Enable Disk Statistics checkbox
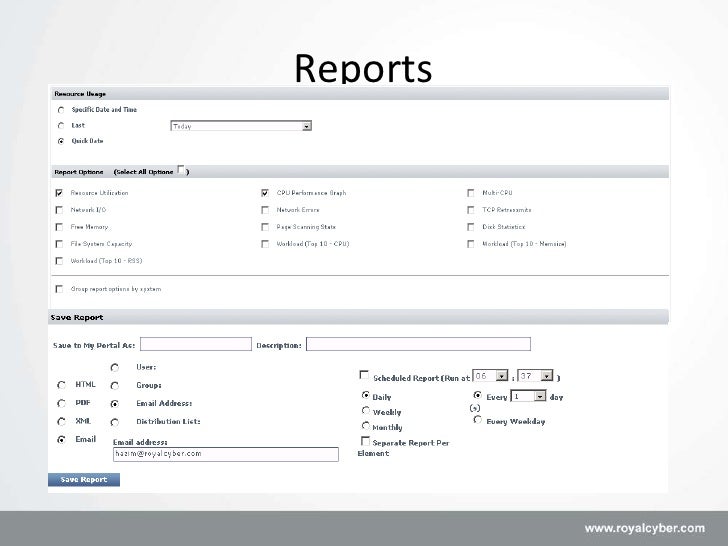Screen dimensions: 728x546 tap(471, 227)
